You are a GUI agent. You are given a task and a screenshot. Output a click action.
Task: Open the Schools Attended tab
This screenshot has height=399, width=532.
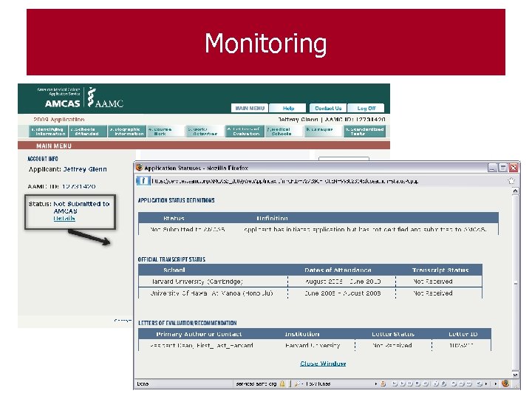click(x=87, y=132)
